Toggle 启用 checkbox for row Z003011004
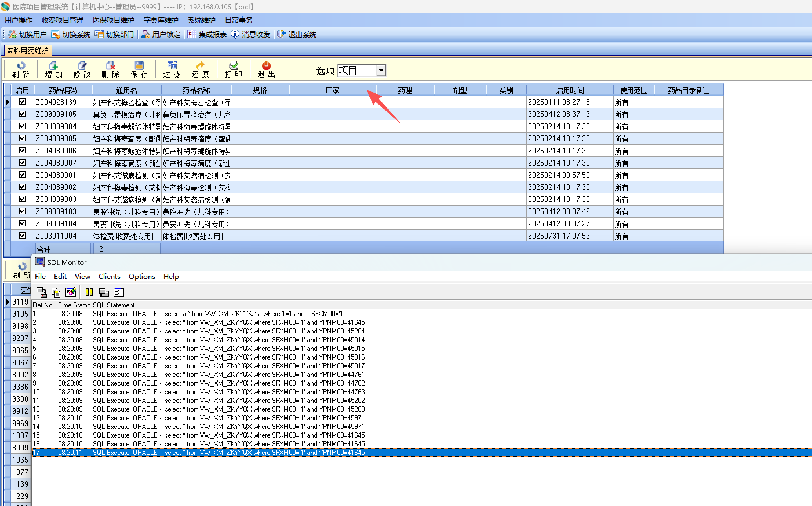 [x=22, y=236]
